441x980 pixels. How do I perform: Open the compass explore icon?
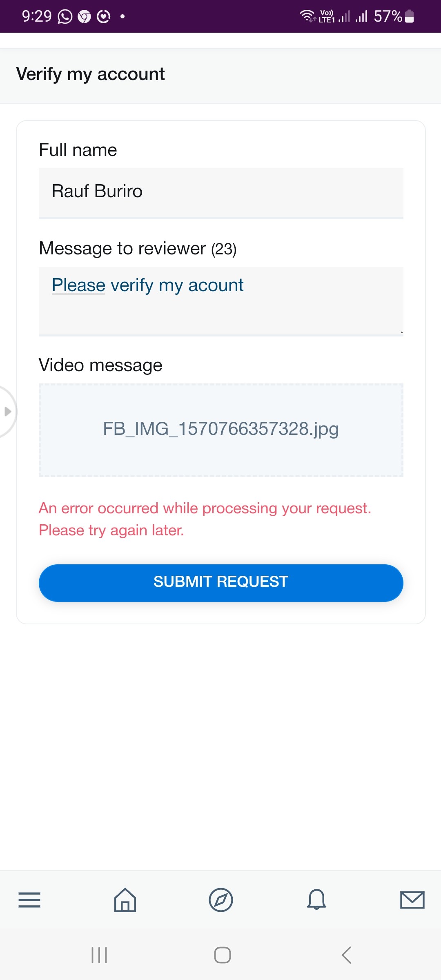click(x=221, y=900)
